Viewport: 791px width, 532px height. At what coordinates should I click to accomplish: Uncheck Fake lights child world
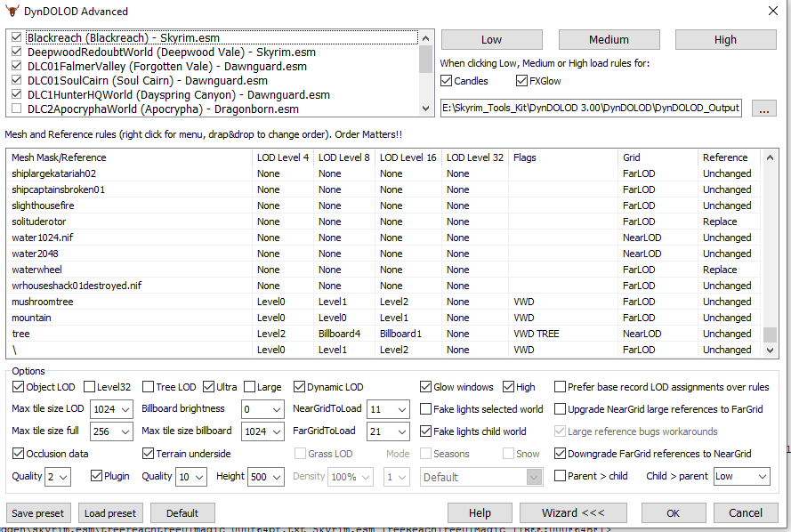click(x=426, y=431)
